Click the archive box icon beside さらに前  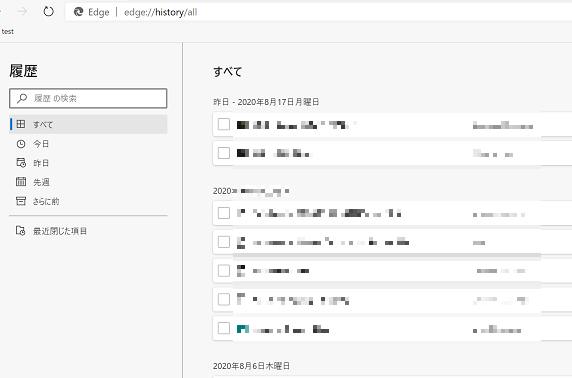(21, 201)
